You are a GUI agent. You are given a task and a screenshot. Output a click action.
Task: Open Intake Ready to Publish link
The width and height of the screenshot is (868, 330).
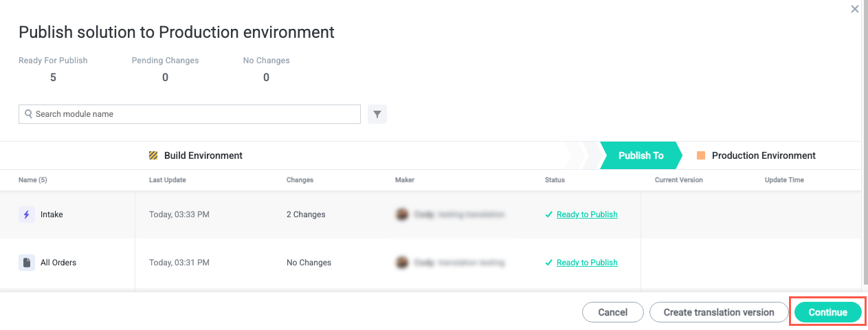coord(587,214)
